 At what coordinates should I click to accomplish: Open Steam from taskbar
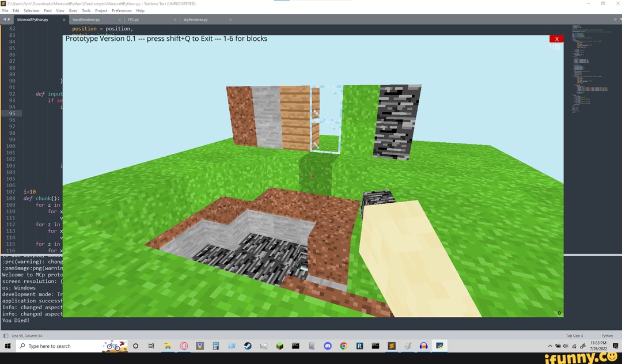tap(248, 346)
